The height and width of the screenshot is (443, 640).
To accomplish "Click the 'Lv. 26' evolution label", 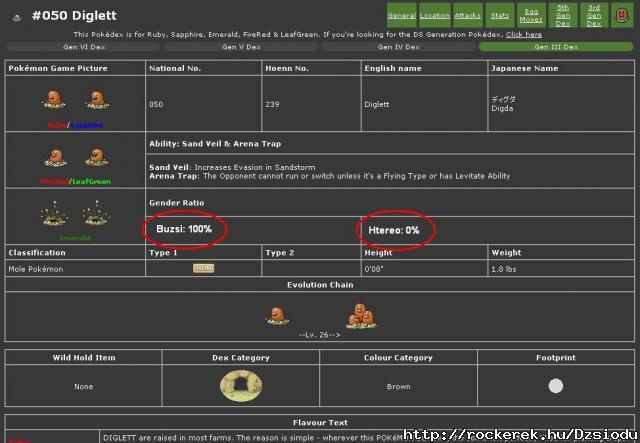I will (320, 335).
